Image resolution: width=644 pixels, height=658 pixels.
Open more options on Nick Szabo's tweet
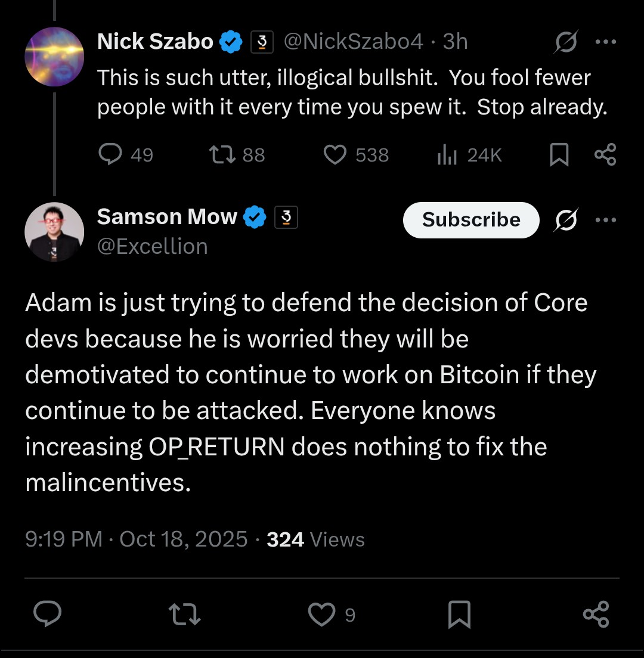click(x=605, y=42)
